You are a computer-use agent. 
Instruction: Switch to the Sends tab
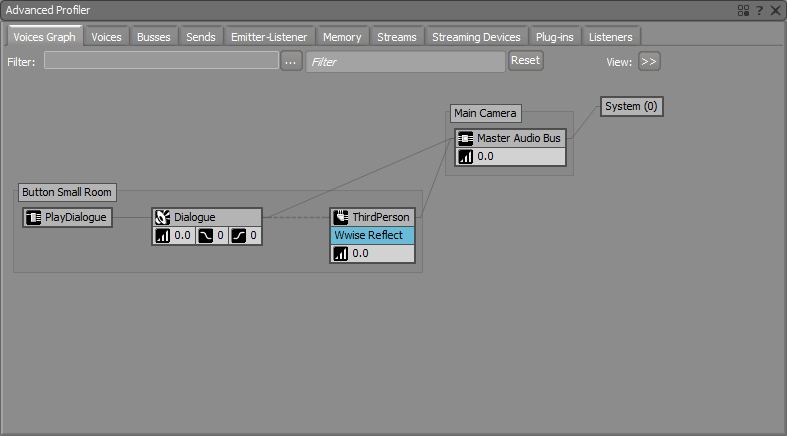(201, 37)
